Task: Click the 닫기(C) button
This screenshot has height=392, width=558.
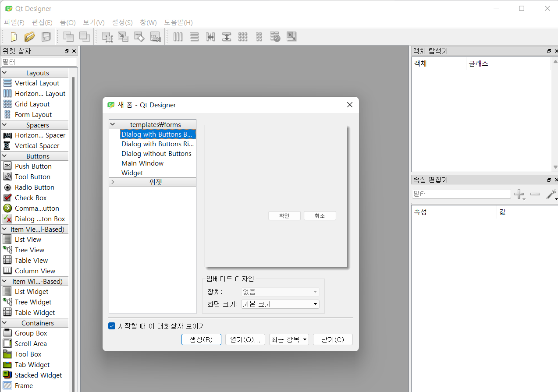Action: point(333,339)
